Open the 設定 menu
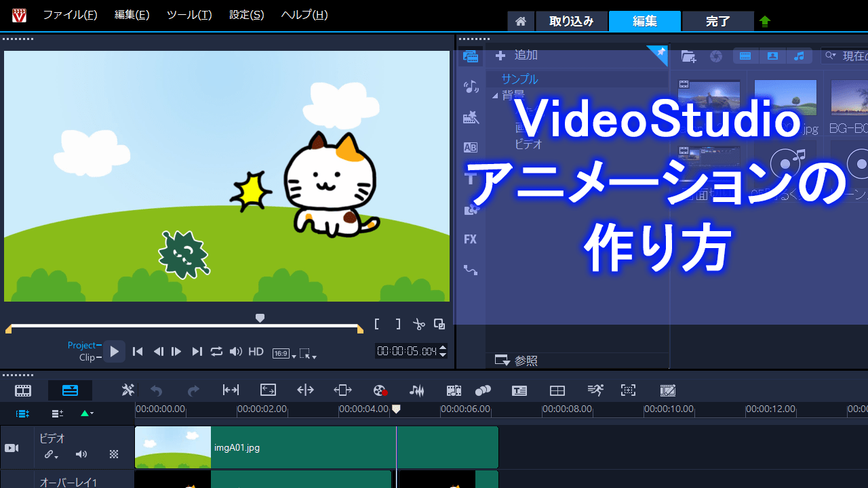868x488 pixels. [245, 14]
